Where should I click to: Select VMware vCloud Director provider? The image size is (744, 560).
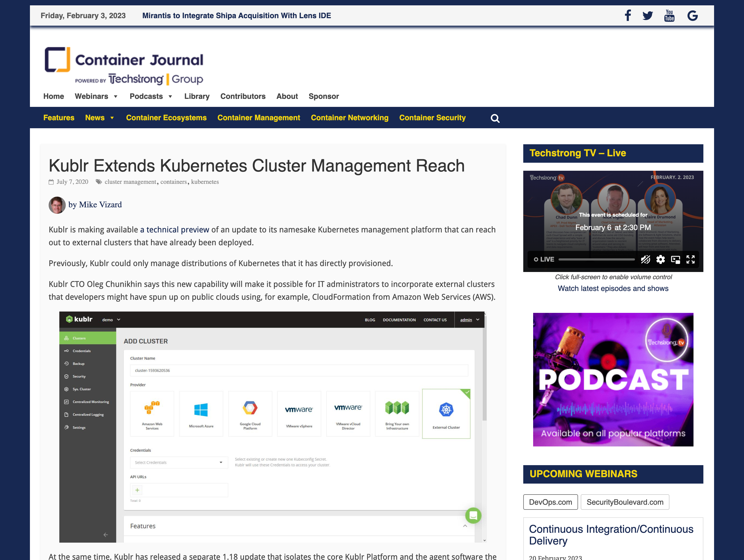(x=348, y=414)
